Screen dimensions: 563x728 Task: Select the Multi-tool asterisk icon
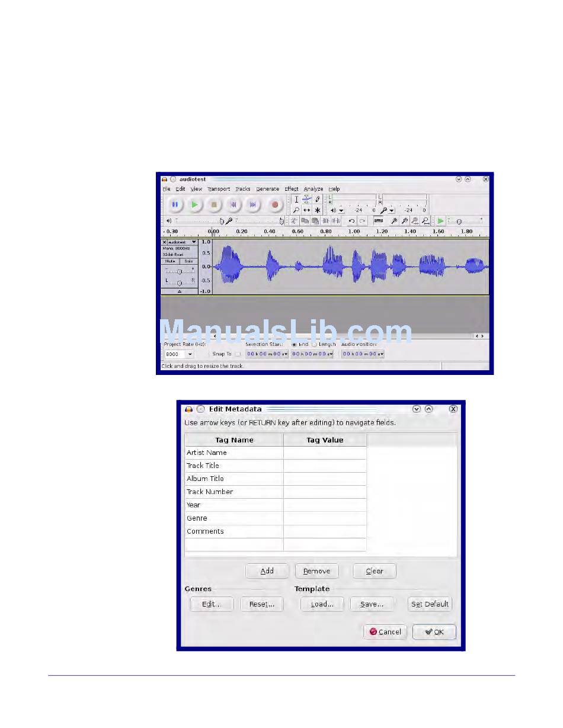click(x=317, y=210)
